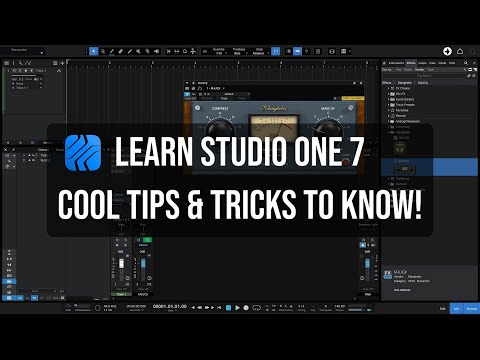Click Copy in plugin window header
The height and width of the screenshot is (360, 480).
click(x=225, y=98)
